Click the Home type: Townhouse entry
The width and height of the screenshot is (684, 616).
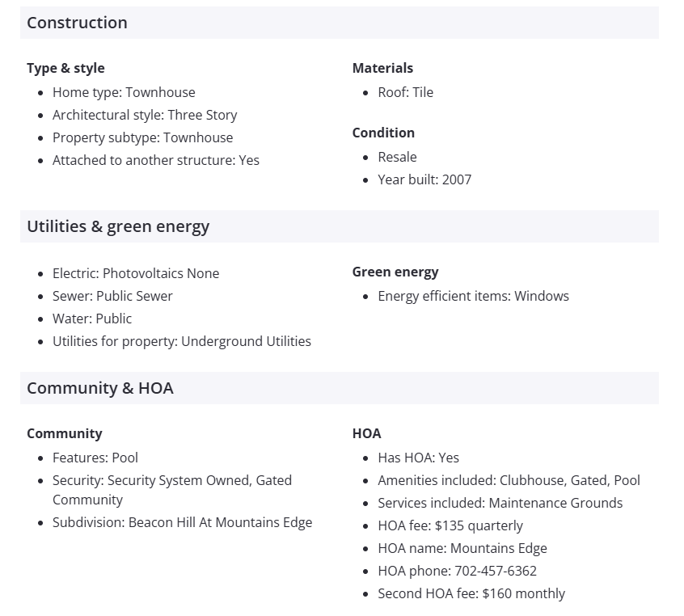pos(124,92)
